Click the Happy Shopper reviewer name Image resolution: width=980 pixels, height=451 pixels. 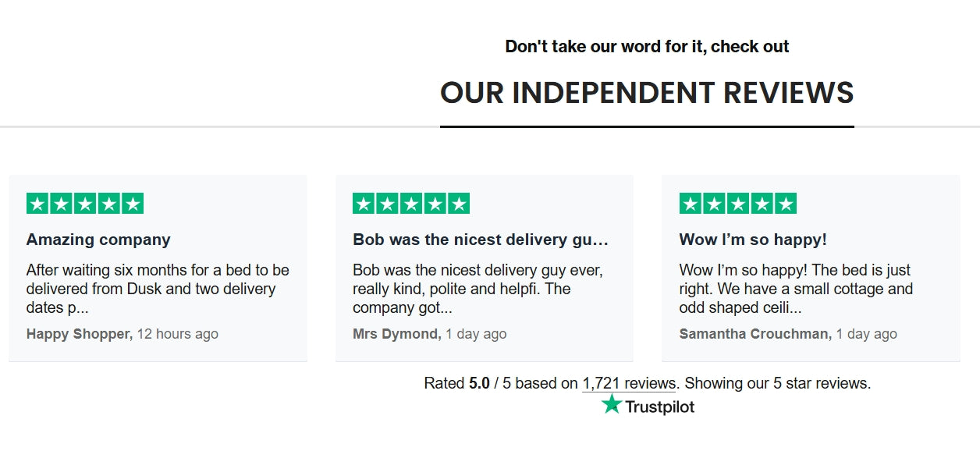click(78, 334)
